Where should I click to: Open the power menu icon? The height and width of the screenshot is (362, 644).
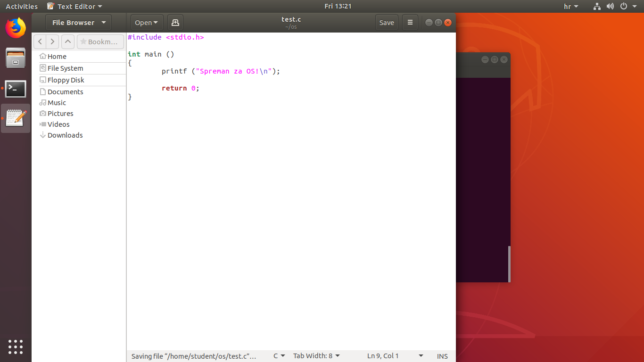pyautogui.click(x=623, y=7)
